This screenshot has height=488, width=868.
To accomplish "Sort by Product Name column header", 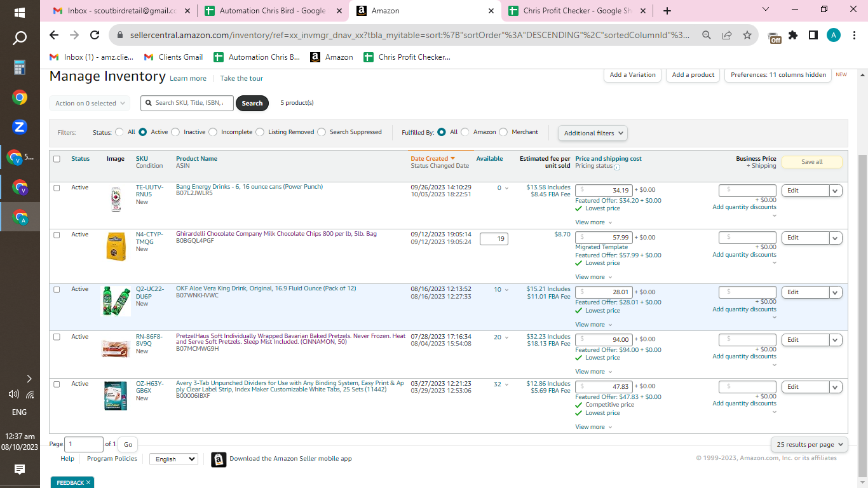I will click(x=196, y=159).
